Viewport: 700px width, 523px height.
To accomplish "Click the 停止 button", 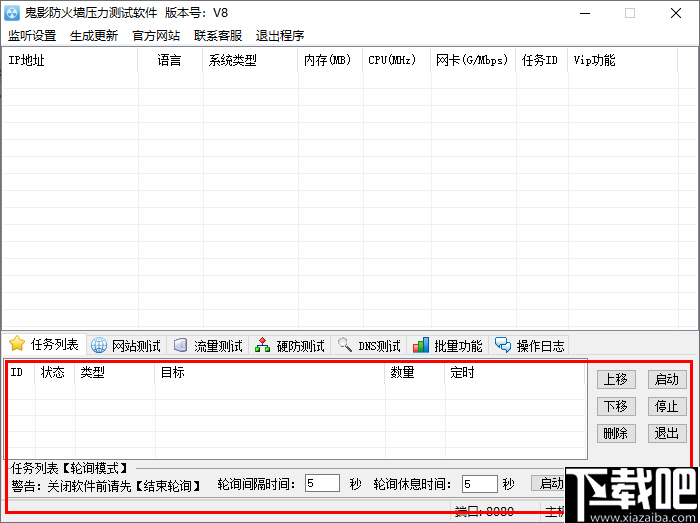I will pos(667,406).
